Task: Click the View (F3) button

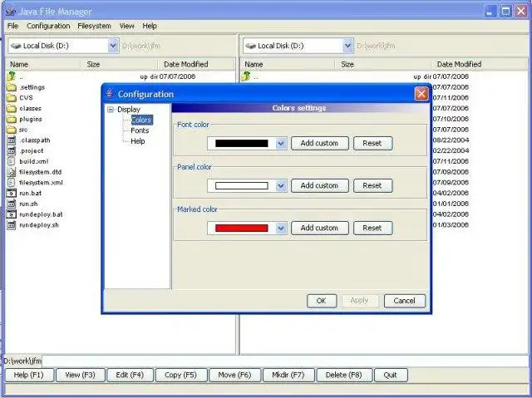Action: [x=81, y=375]
